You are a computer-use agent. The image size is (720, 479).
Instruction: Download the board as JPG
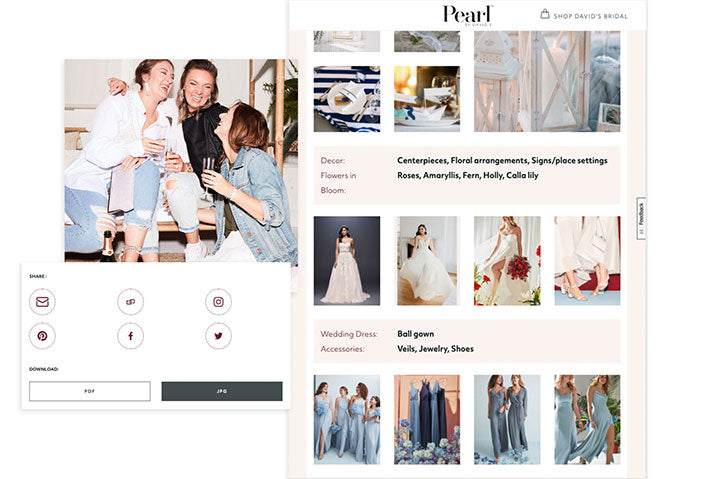tap(221, 391)
